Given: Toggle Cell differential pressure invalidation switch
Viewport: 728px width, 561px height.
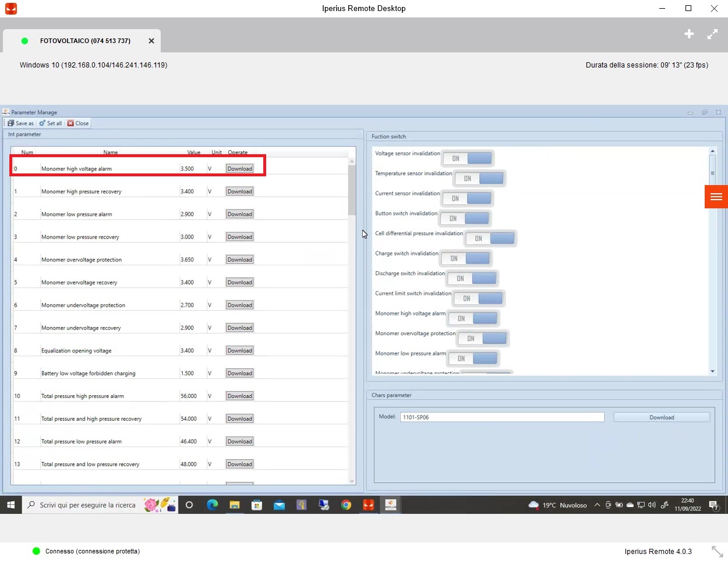Looking at the screenshot, I should coord(490,239).
